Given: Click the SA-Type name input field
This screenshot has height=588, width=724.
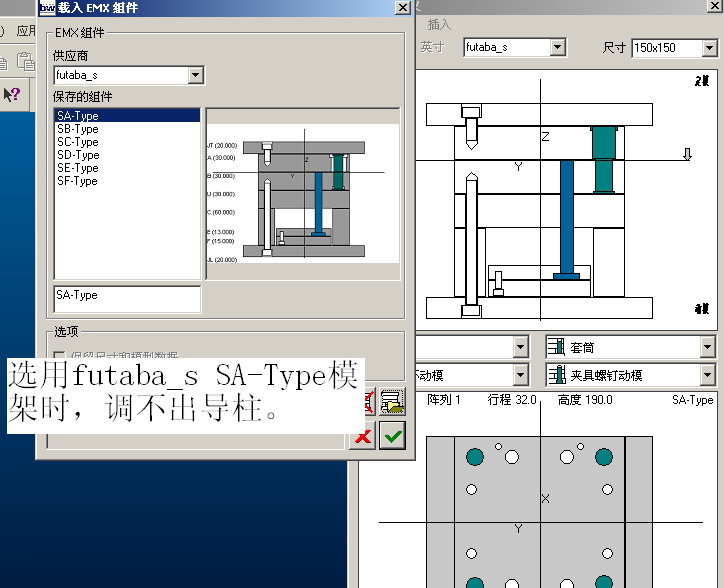Looking at the screenshot, I should point(127,299).
